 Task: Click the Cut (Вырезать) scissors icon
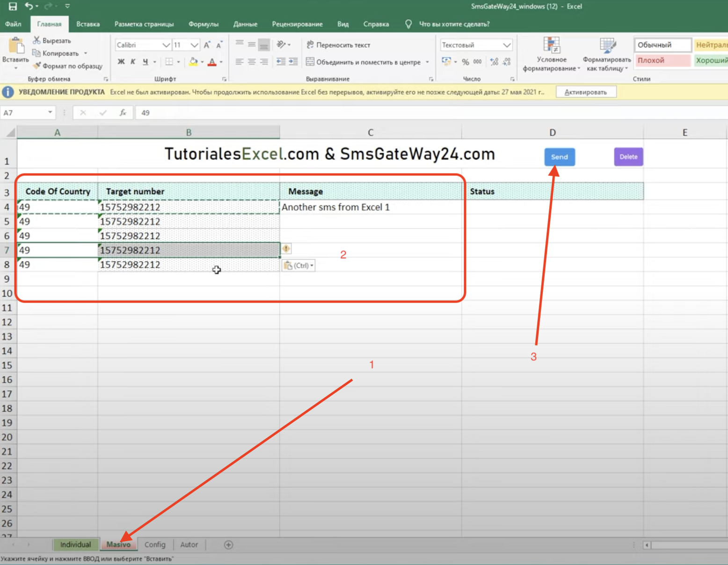[x=36, y=40]
